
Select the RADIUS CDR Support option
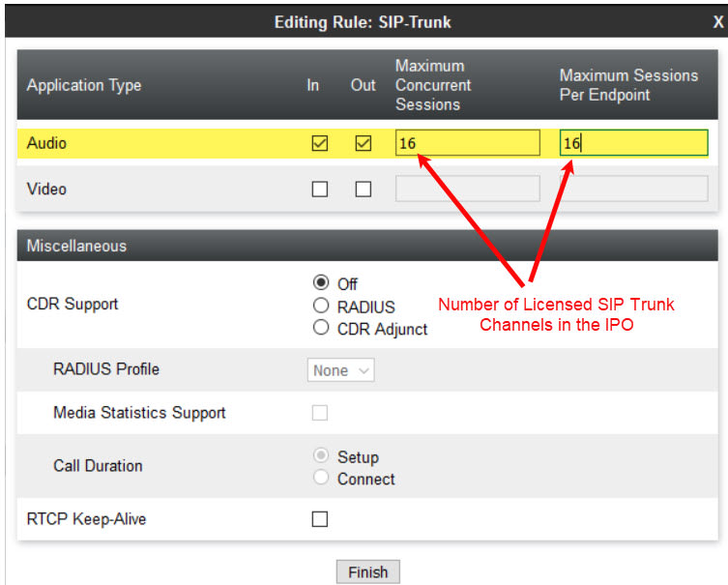(321, 305)
